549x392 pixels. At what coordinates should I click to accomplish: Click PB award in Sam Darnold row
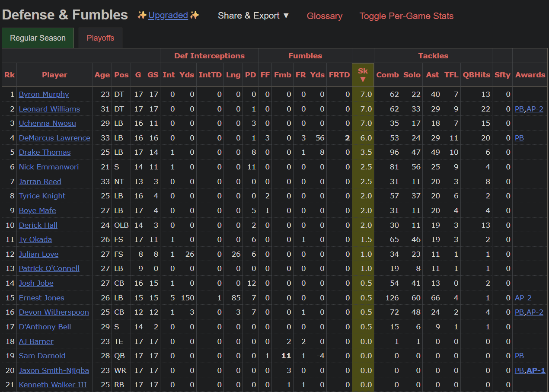[x=519, y=356]
